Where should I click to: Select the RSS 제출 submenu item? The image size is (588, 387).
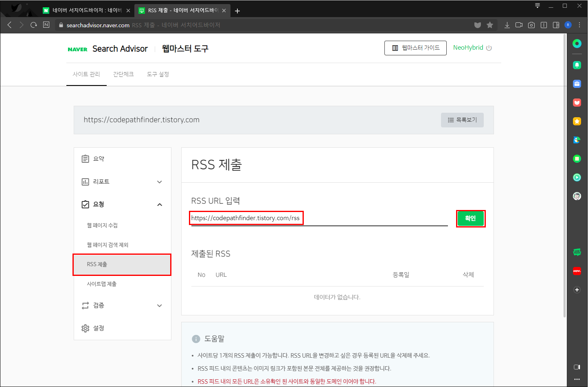[122, 265]
